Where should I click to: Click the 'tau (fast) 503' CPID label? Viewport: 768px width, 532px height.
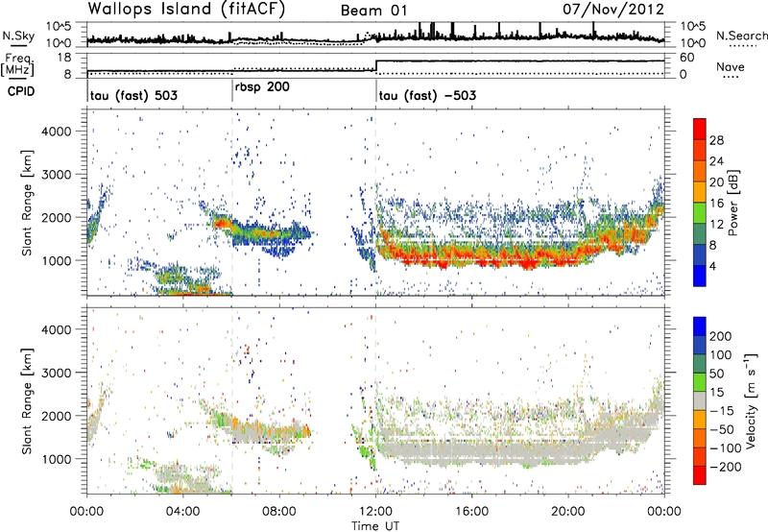pyautogui.click(x=133, y=95)
